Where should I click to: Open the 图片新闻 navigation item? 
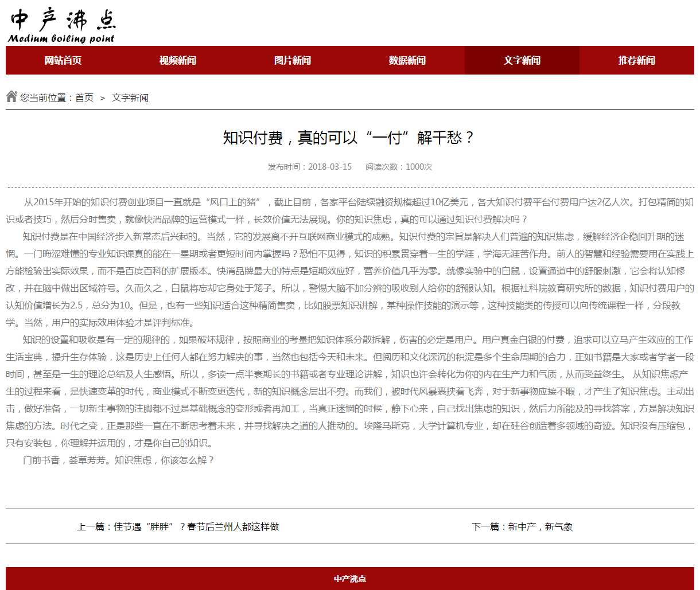(x=293, y=60)
